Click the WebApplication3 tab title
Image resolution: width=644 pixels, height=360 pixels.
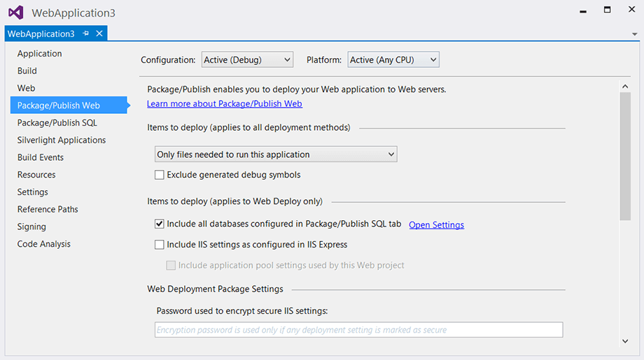(x=41, y=34)
